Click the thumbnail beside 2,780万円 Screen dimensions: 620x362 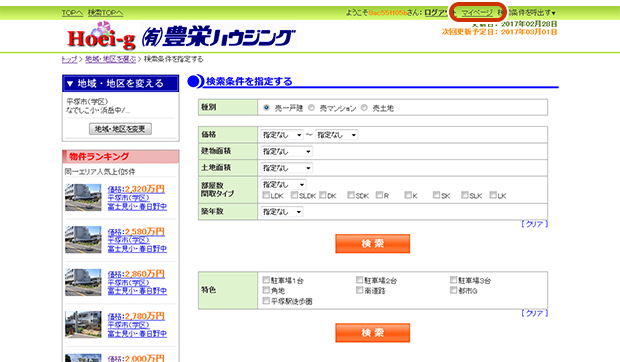(x=83, y=324)
